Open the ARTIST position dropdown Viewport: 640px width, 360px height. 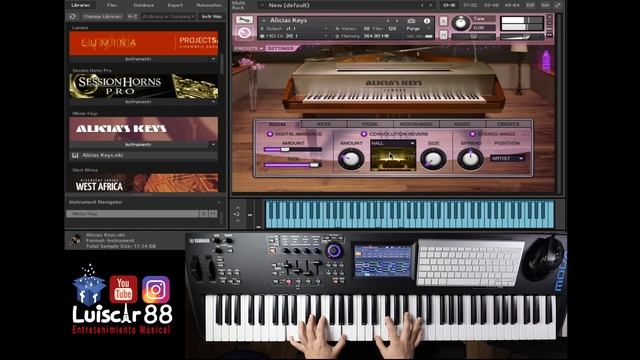(507, 158)
